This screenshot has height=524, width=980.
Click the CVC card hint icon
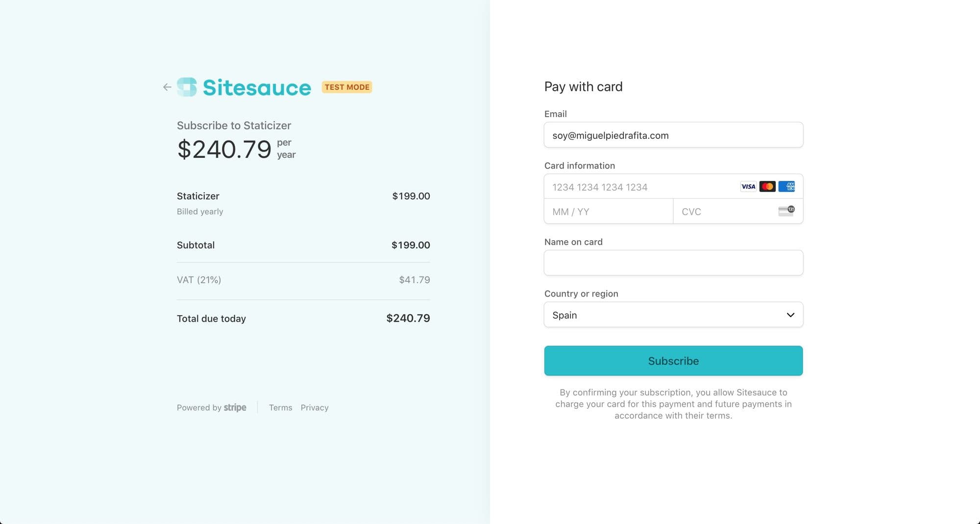click(786, 211)
